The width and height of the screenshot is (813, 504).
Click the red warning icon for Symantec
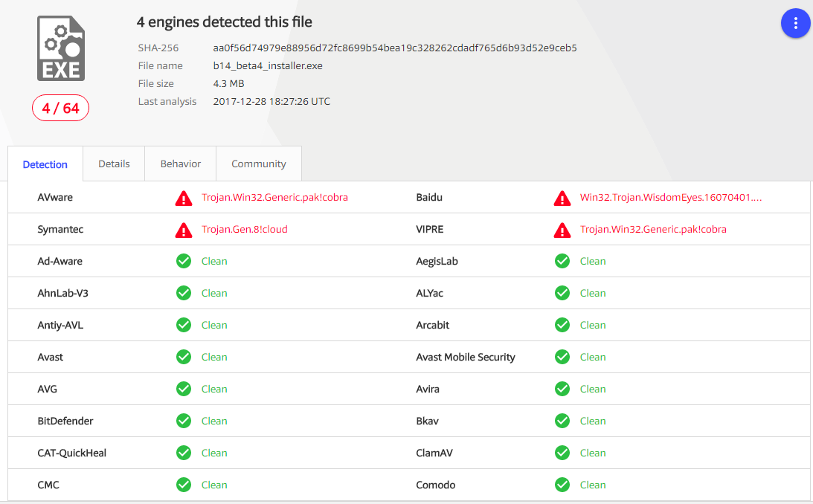[184, 230]
